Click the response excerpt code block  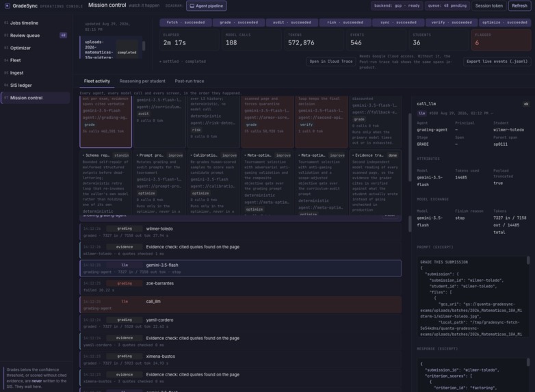click(472, 375)
